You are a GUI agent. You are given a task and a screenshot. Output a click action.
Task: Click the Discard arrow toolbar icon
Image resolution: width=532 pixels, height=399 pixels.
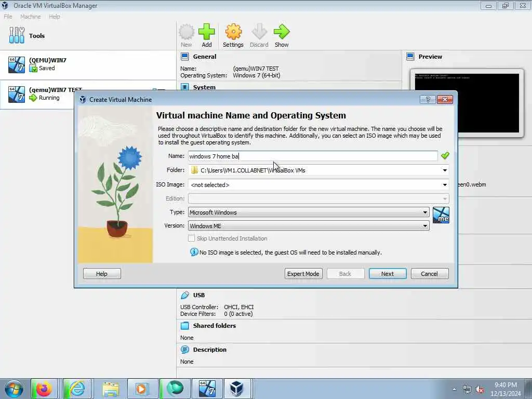coord(259,32)
